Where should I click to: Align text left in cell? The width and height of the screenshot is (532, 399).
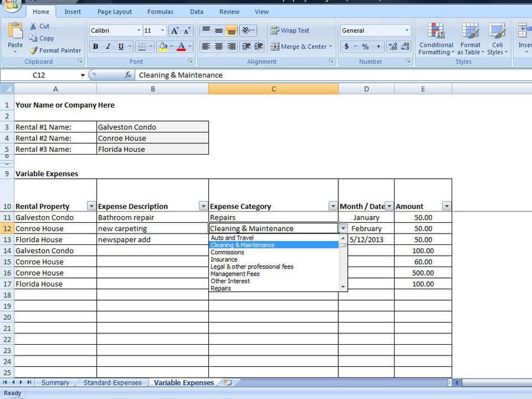(206, 46)
